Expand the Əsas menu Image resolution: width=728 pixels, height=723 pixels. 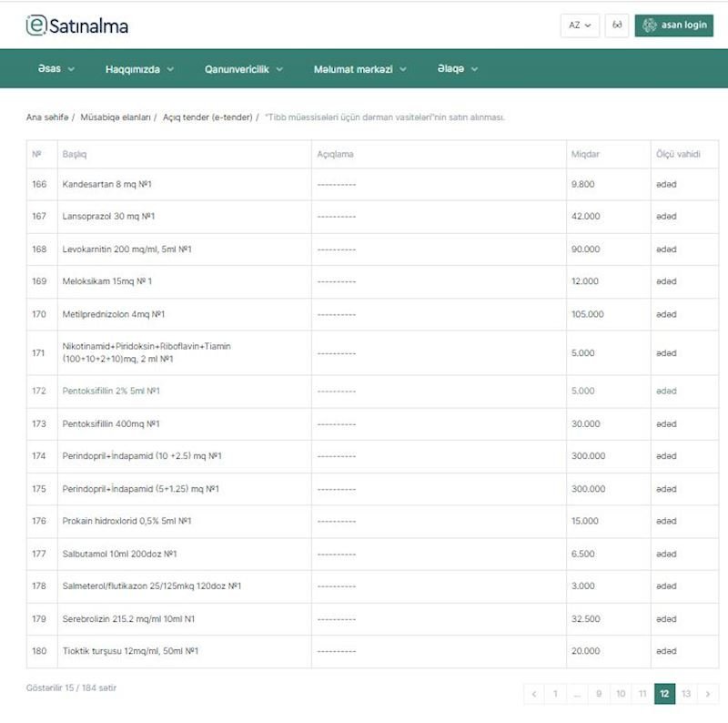(56, 69)
